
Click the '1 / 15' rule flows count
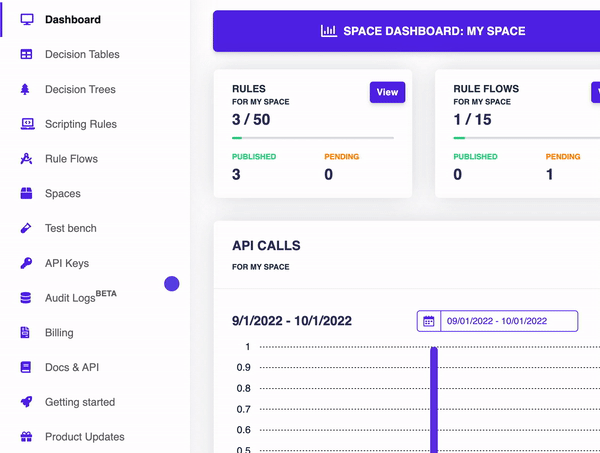tap(472, 119)
